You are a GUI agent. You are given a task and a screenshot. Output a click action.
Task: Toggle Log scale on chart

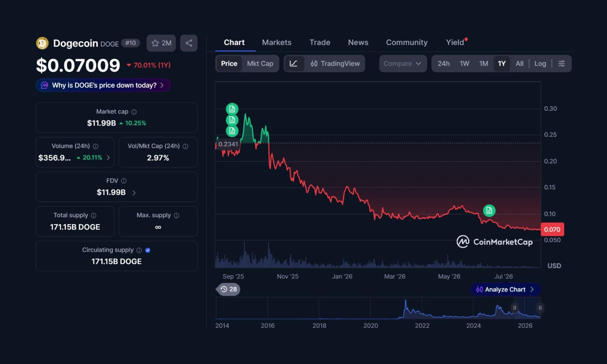540,63
